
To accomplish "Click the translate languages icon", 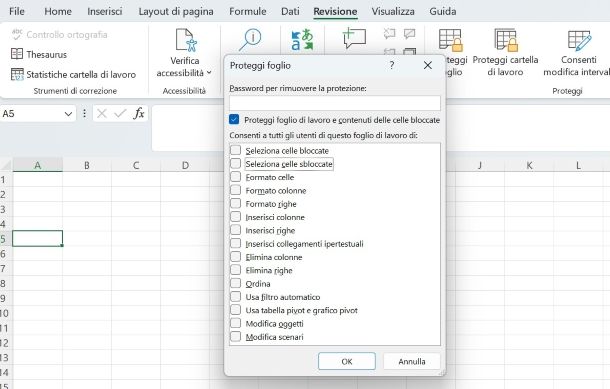I will pyautogui.click(x=302, y=40).
